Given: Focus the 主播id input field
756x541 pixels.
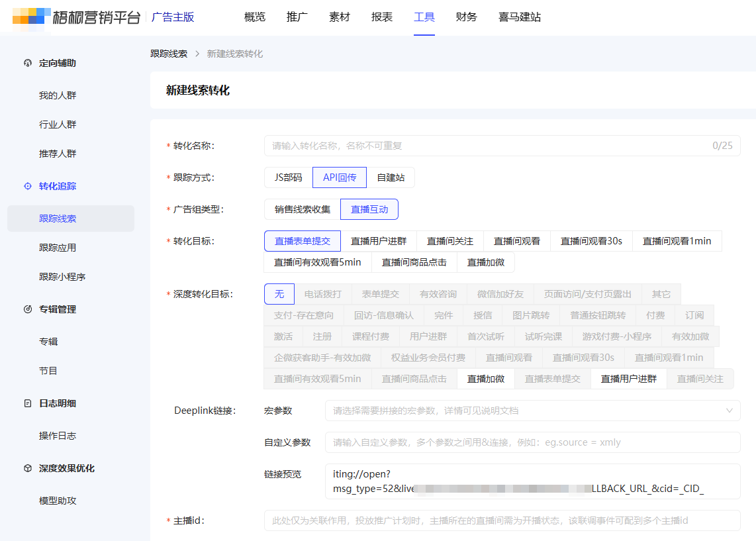Looking at the screenshot, I should point(502,520).
